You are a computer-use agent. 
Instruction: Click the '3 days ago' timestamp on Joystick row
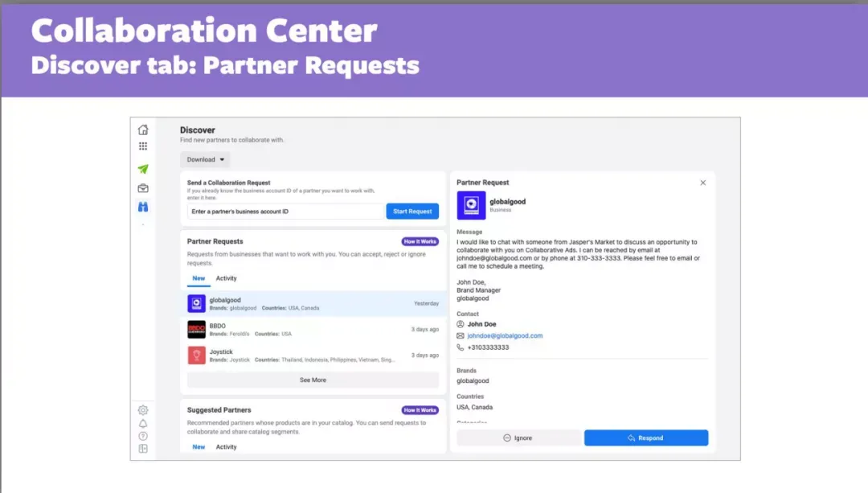tap(425, 355)
